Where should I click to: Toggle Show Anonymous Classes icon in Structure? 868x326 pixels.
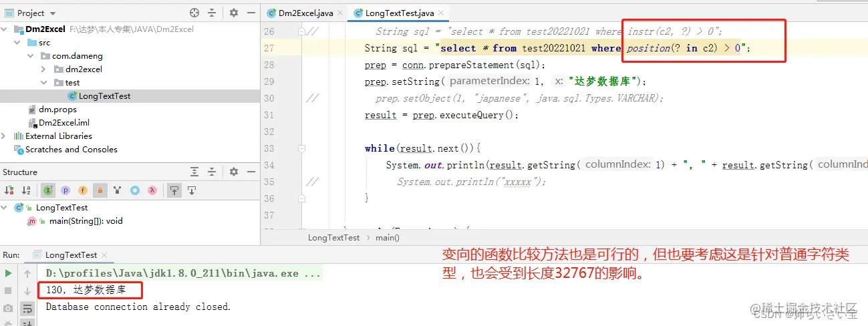[x=118, y=190]
